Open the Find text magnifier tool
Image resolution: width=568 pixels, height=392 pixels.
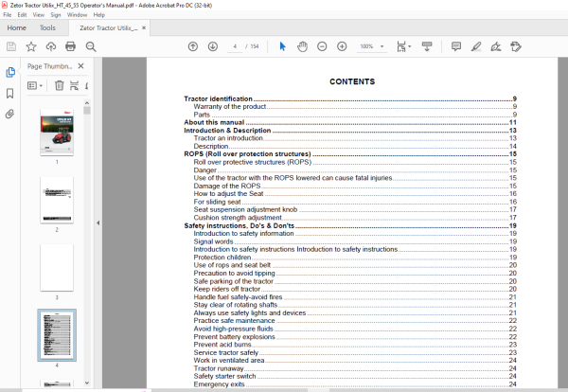pos(91,46)
